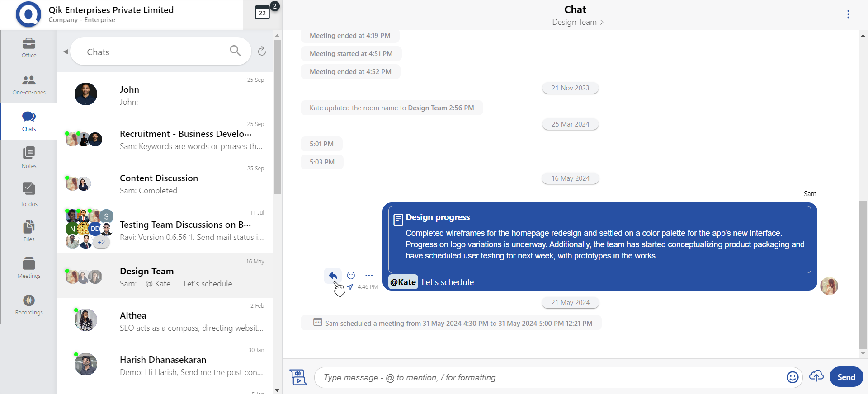Click the chat list vertical scrollbar
The image size is (868, 394).
point(277,117)
